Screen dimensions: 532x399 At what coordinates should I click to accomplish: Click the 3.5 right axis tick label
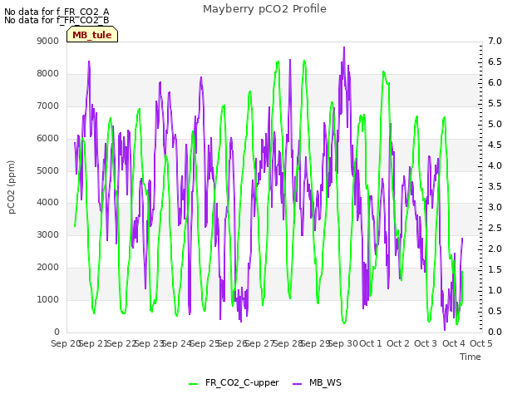tap(495, 186)
